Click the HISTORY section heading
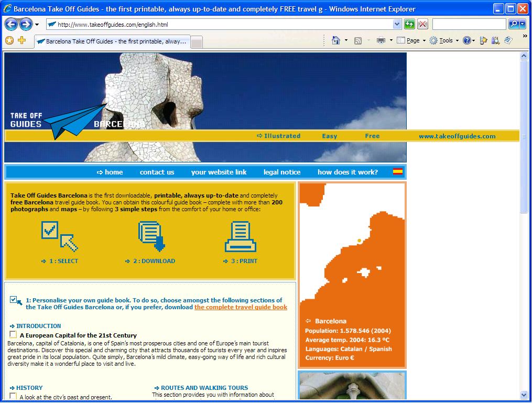This screenshot has height=403, width=532. 29,388
